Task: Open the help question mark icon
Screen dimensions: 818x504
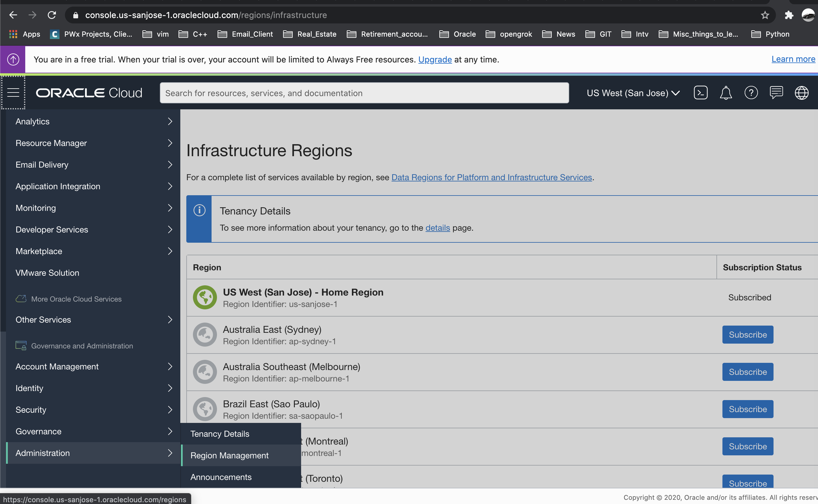Action: click(x=751, y=93)
